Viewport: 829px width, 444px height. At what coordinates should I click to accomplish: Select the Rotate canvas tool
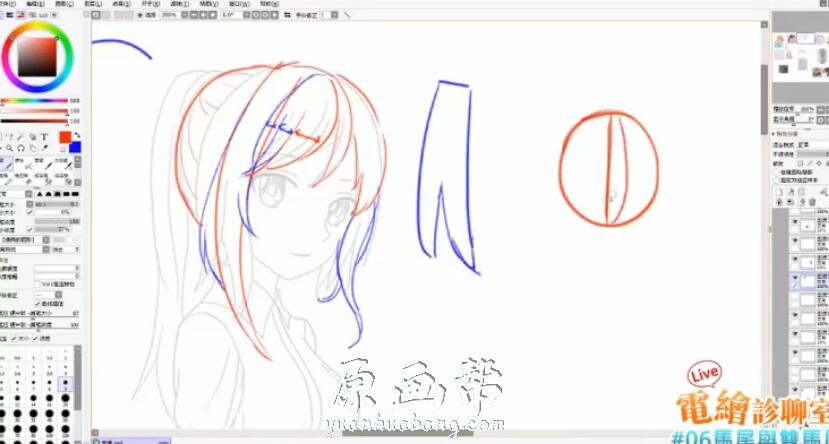click(21, 148)
